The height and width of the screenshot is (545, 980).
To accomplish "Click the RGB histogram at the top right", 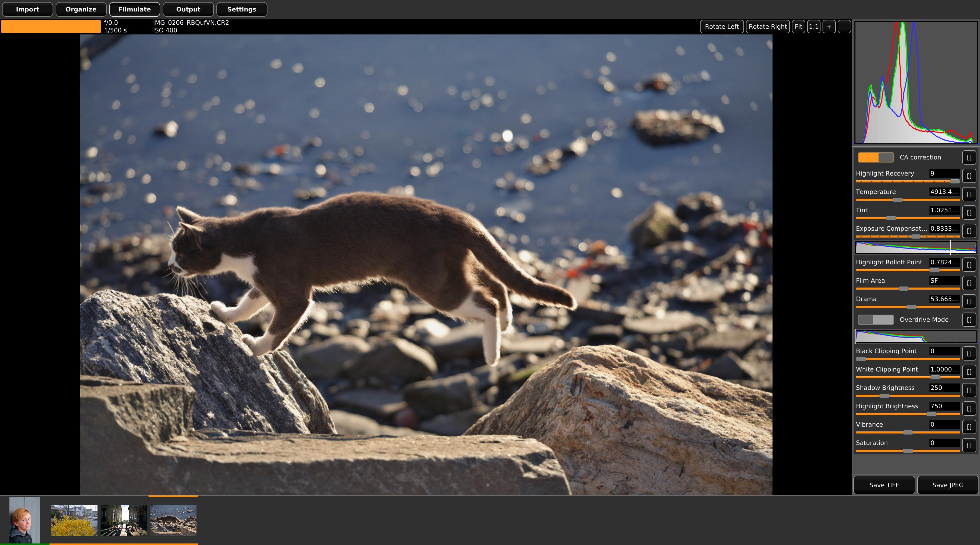I will pyautogui.click(x=916, y=82).
